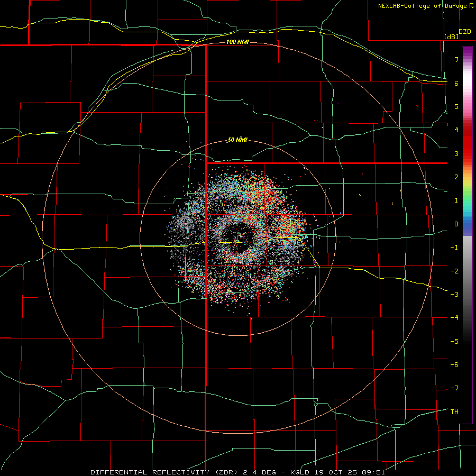476x476 pixels.
Task: Click the 3 value on the color scale
Action: tap(456, 153)
